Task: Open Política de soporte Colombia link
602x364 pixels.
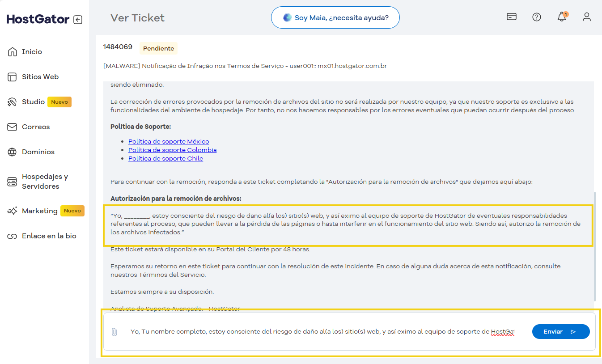Action: point(172,150)
